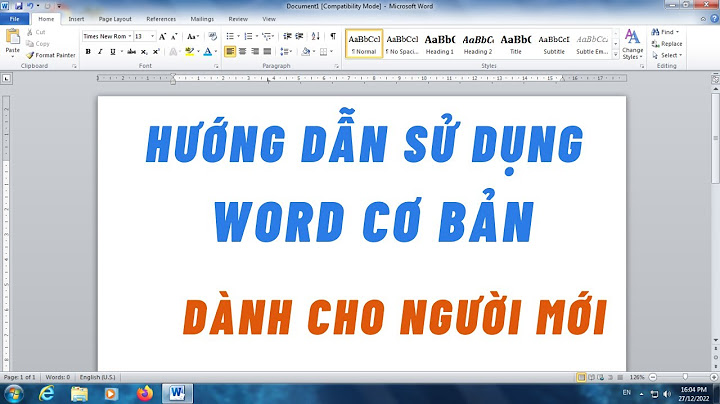This screenshot has height=404, width=720.
Task: Click the Borders icon
Action: coord(324,51)
